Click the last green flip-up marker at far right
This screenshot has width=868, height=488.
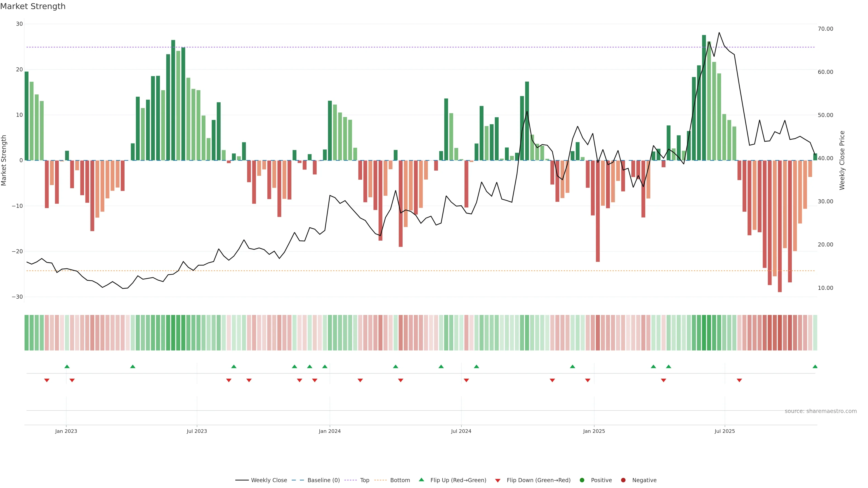[x=815, y=366]
